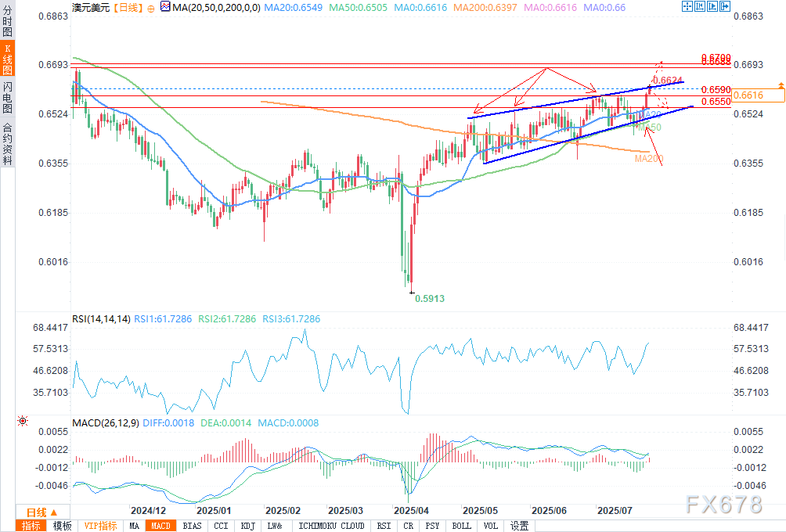
Task: Enable the BOLL indicator
Action: [462, 526]
